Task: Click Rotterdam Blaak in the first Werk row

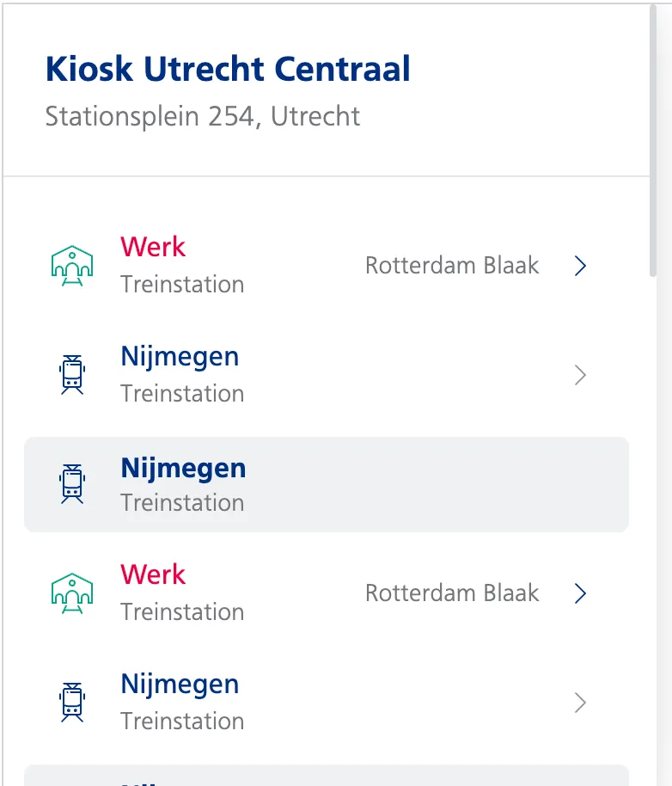Action: [x=452, y=266]
